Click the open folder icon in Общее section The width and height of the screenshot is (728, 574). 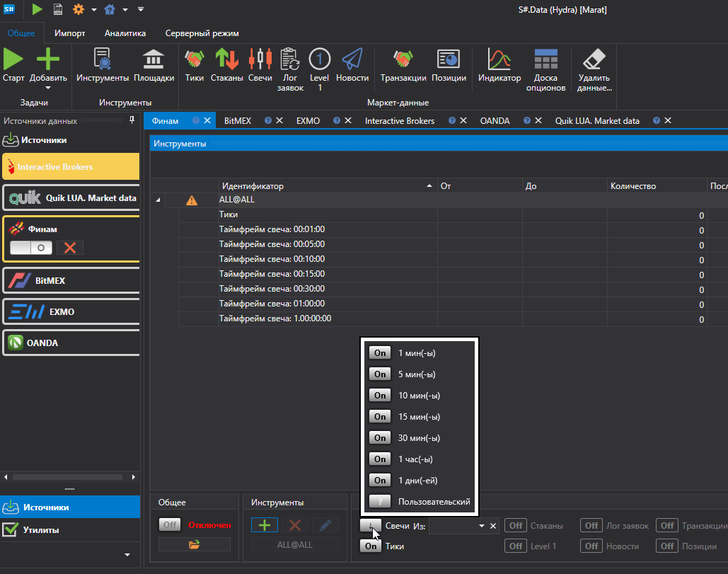tap(194, 544)
